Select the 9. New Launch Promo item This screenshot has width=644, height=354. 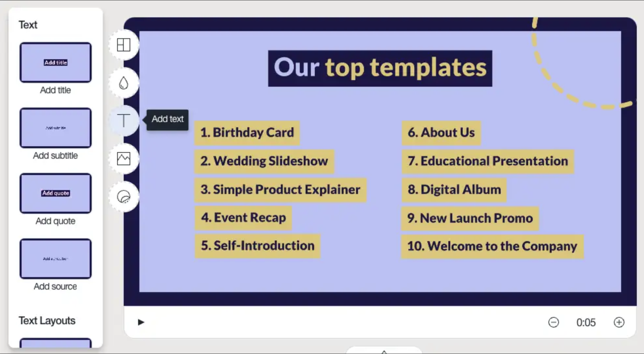pos(470,218)
